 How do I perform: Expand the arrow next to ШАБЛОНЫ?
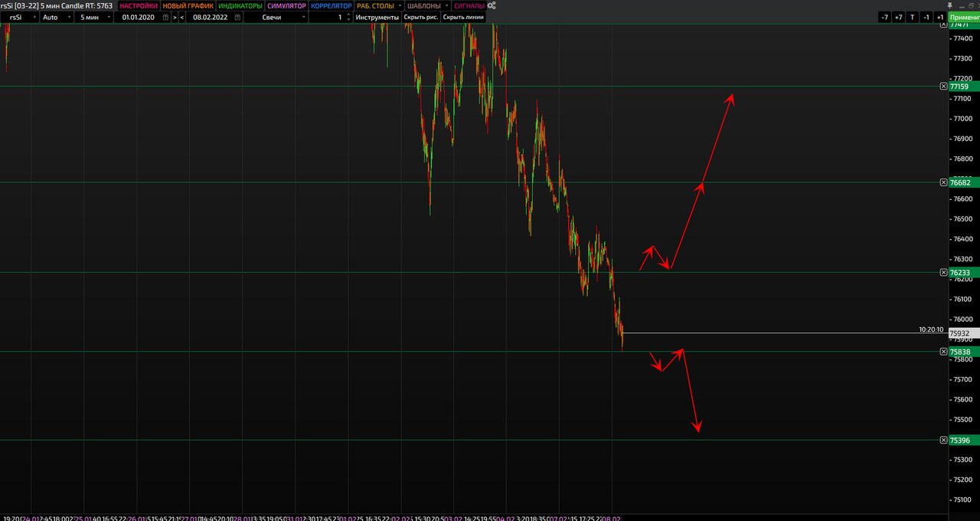tap(447, 5)
